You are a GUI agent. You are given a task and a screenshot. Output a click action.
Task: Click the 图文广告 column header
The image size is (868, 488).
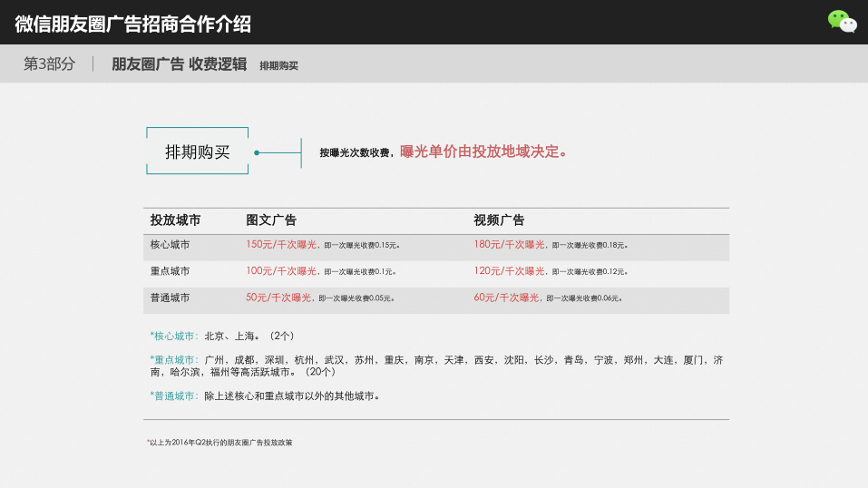pyautogui.click(x=271, y=220)
